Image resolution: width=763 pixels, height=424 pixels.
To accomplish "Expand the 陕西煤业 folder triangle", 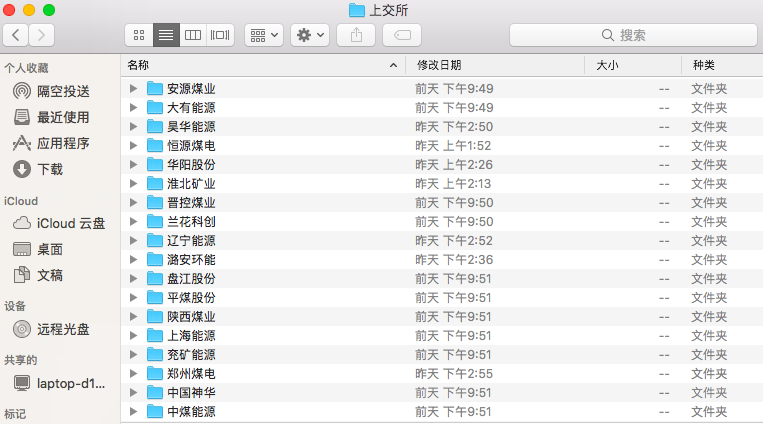I will pos(133,316).
